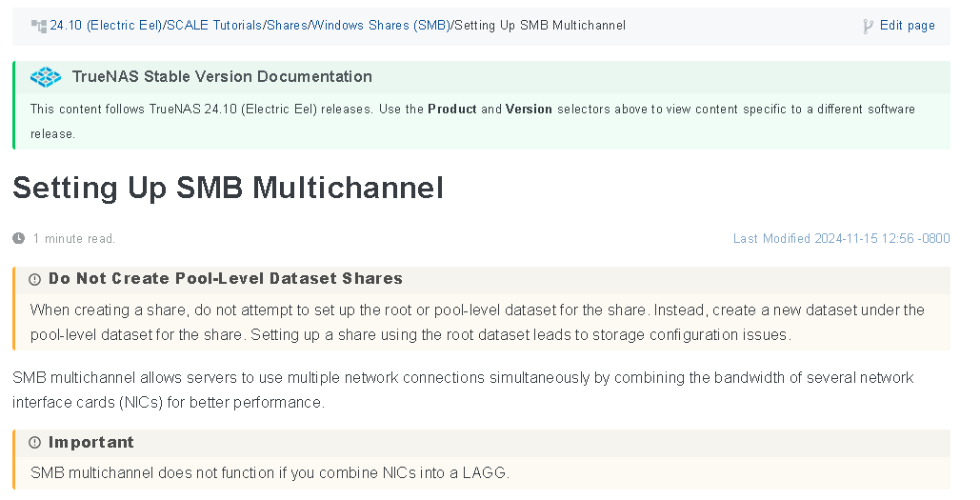The image size is (980, 500).
Task: Click the warning icon beside Do Not Create Pool-Level
Action: (x=35, y=279)
